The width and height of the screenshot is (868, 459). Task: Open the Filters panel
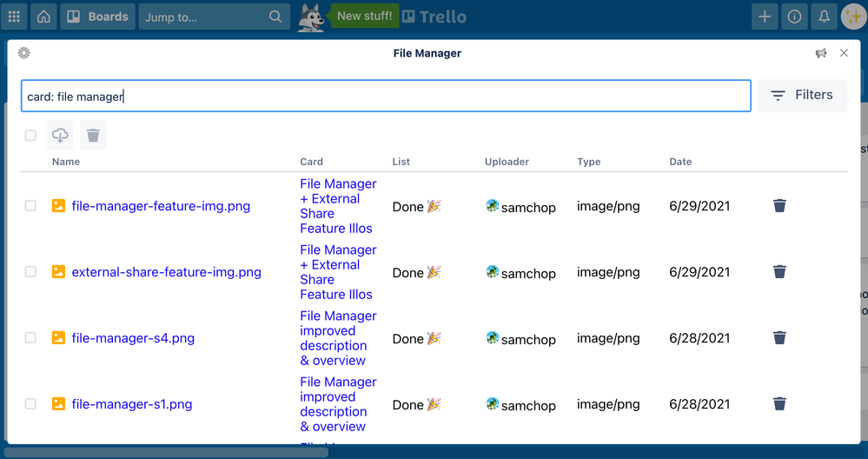pos(802,96)
